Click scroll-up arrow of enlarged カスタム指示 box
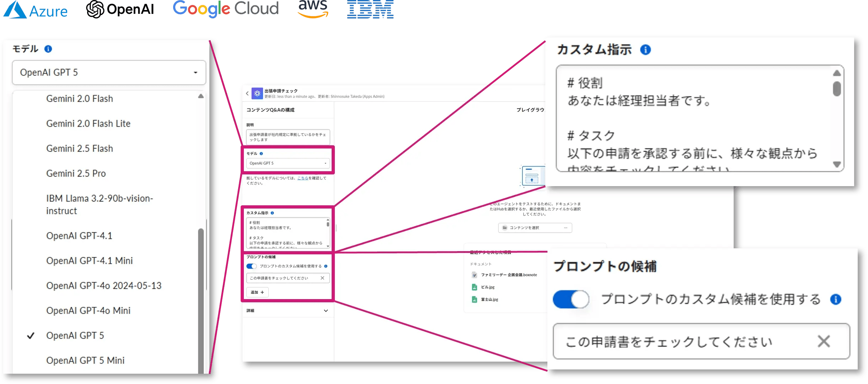868x384 pixels. tap(837, 73)
